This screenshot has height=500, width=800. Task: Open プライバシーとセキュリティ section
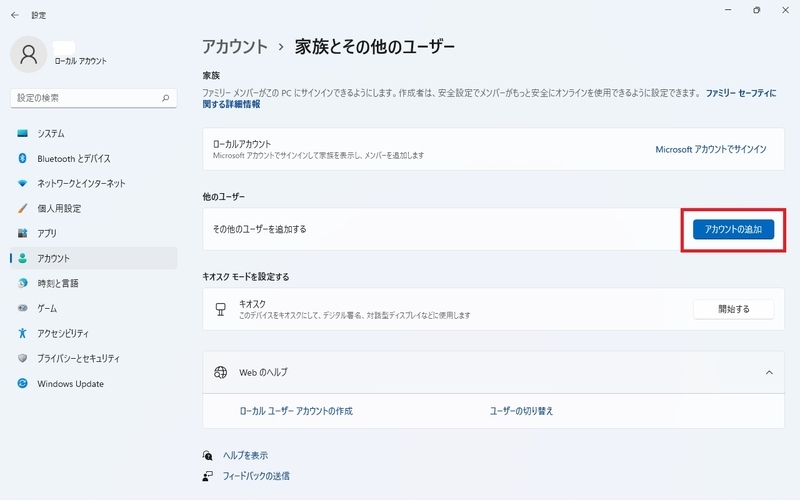(94, 358)
